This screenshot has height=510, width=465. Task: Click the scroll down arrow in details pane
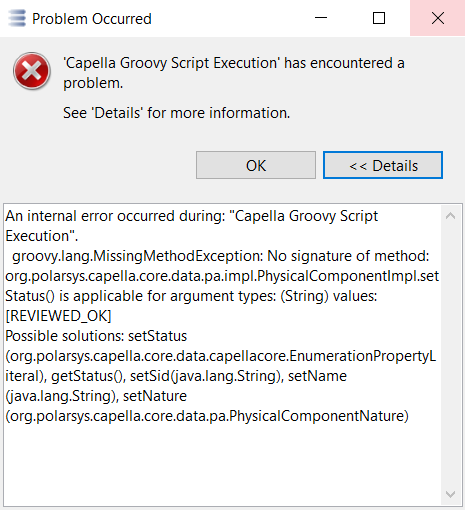click(x=450, y=494)
